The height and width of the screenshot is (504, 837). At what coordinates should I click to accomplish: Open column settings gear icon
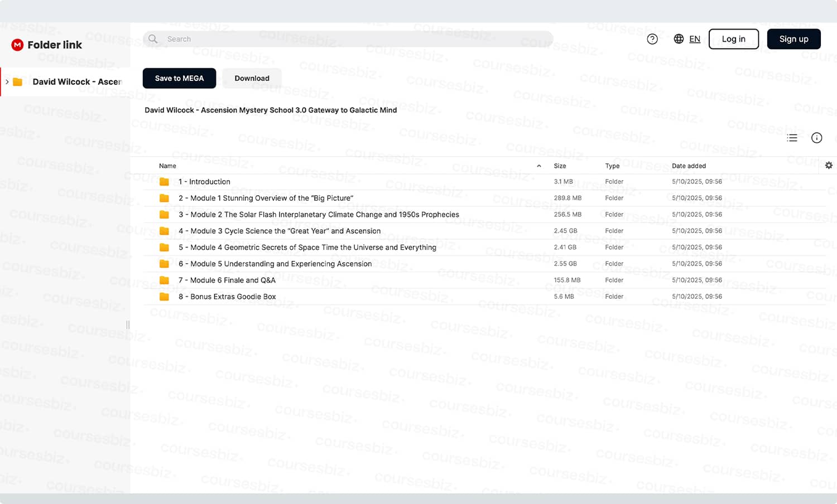point(829,166)
